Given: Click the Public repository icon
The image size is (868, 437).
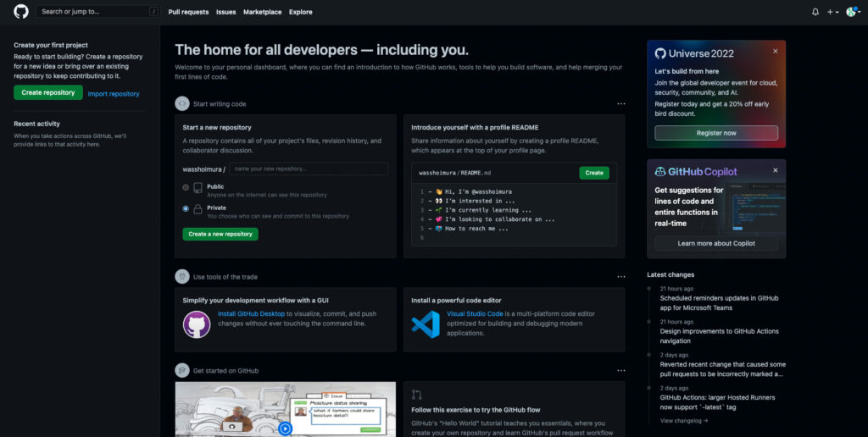Looking at the screenshot, I should pyautogui.click(x=198, y=188).
